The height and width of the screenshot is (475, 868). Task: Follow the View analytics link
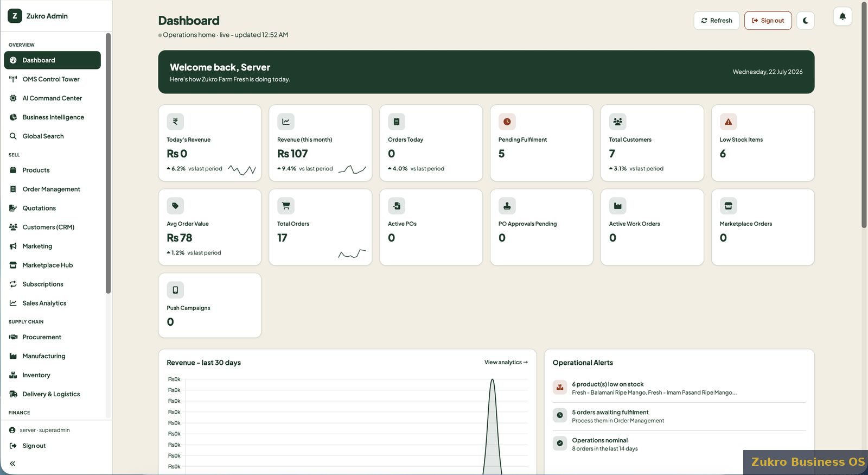(x=506, y=362)
